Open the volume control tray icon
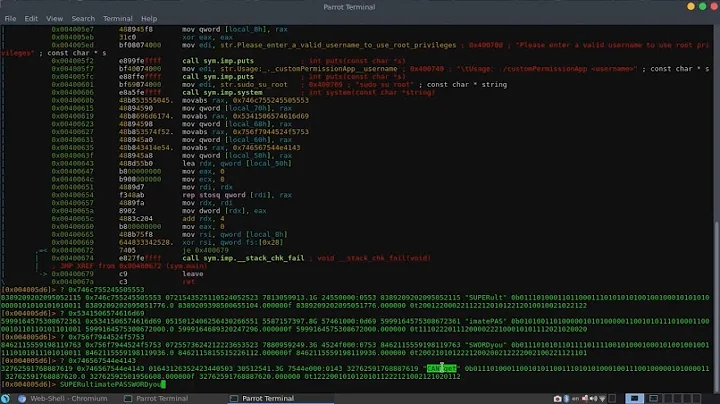 [594, 398]
